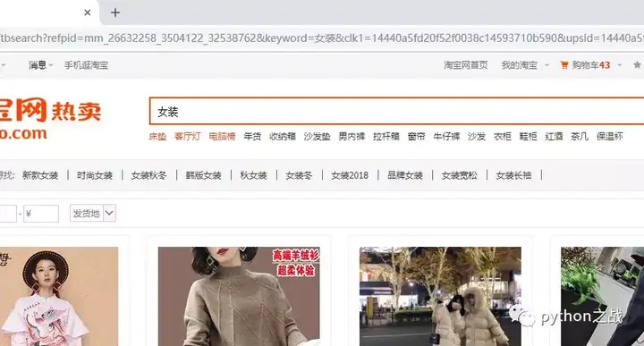Choose related search 女装长袖

pyautogui.click(x=513, y=175)
